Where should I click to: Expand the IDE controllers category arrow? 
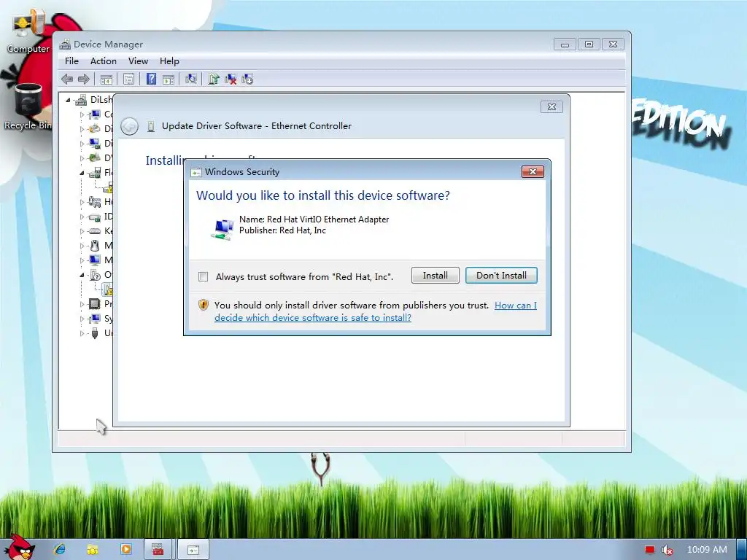click(x=82, y=216)
